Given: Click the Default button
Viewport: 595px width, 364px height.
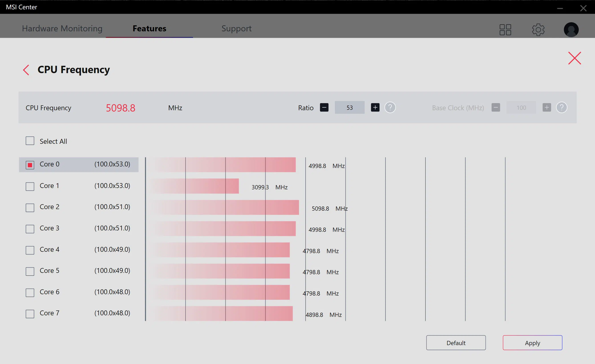Looking at the screenshot, I should point(456,342).
